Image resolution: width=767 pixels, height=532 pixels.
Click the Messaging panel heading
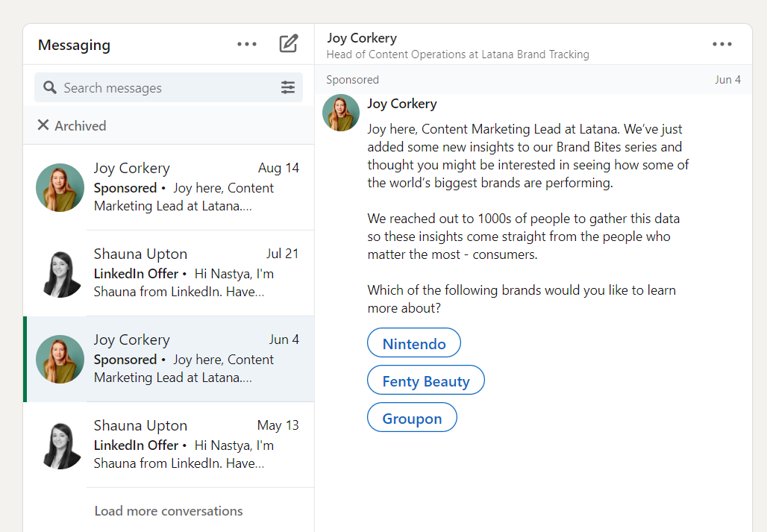coord(75,45)
